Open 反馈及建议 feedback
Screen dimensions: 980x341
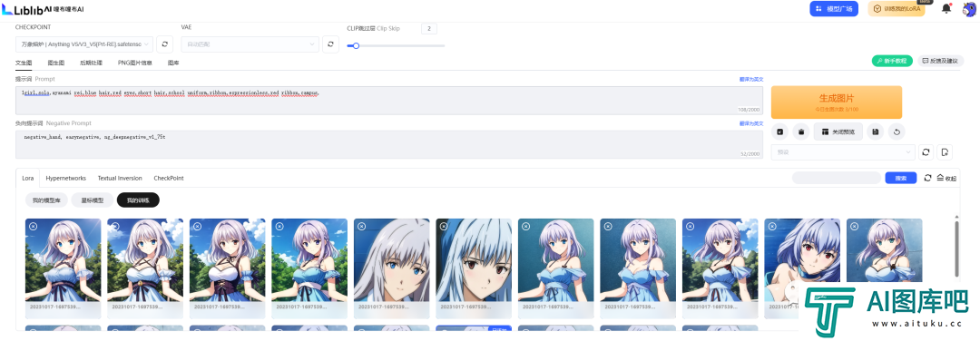click(940, 61)
